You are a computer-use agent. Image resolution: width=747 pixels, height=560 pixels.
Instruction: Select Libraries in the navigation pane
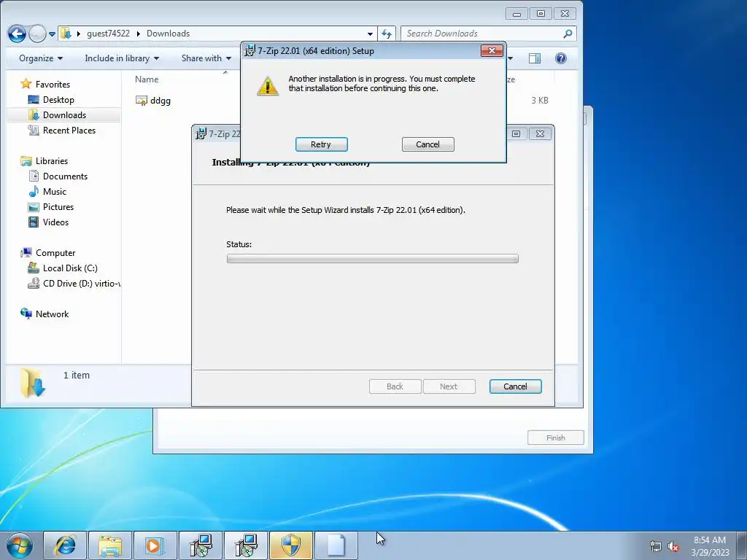tap(52, 161)
